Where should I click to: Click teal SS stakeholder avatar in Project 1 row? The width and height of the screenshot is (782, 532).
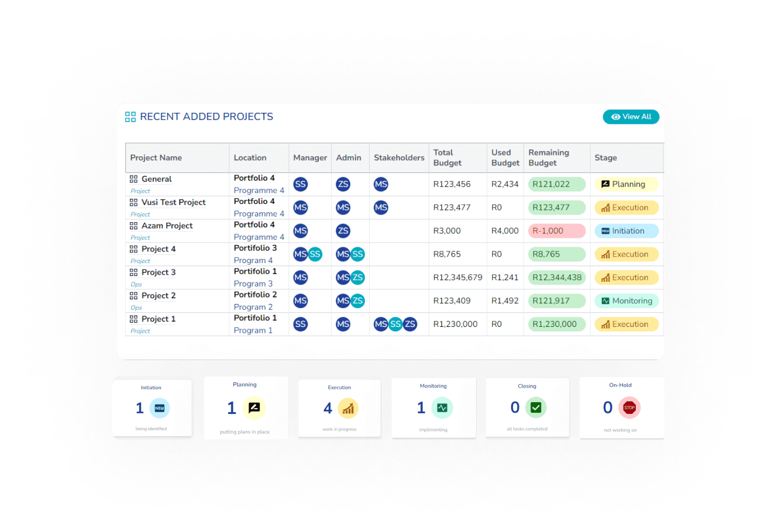pos(395,324)
